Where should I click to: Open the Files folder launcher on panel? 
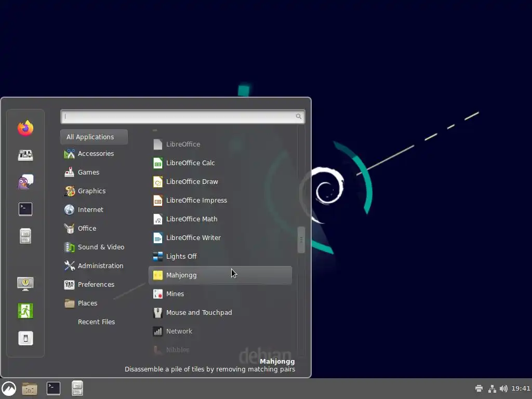[x=30, y=389]
